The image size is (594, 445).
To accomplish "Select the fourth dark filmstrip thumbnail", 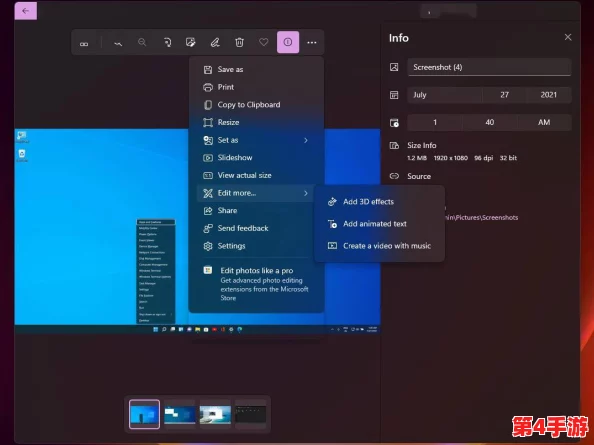I will point(250,414).
